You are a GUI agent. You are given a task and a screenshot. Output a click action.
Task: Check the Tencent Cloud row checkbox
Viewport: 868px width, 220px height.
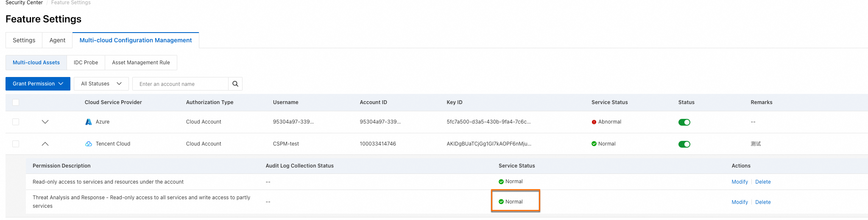(x=16, y=144)
